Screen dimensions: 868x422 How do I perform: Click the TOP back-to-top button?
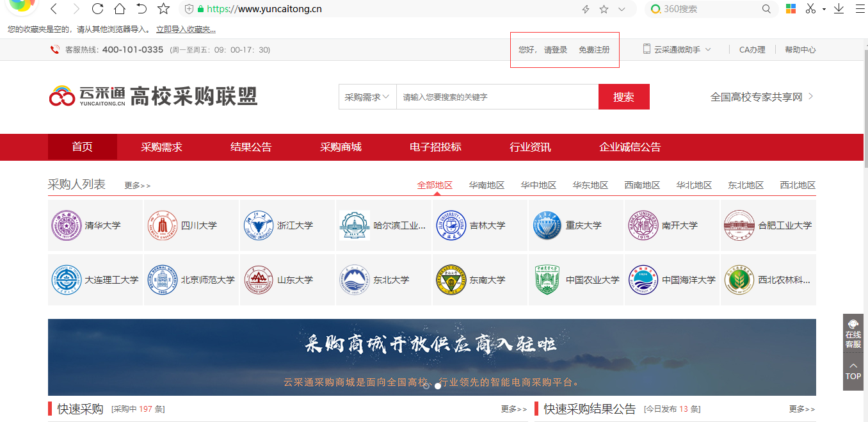853,371
